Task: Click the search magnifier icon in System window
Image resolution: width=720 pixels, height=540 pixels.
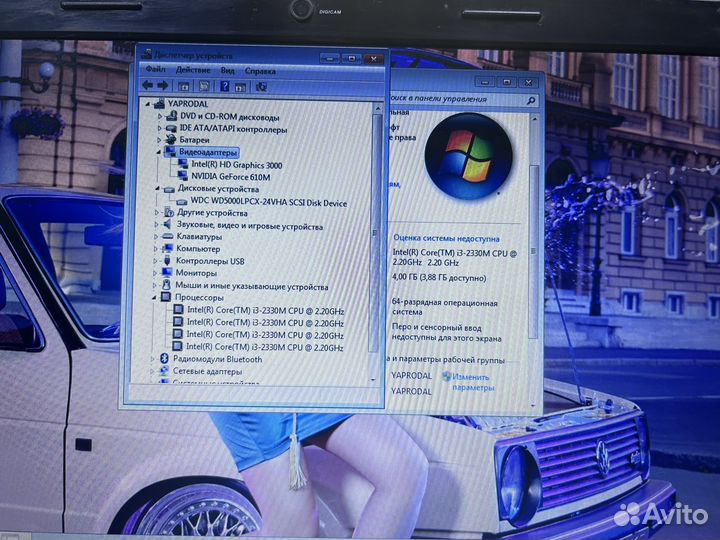Action: pyautogui.click(x=531, y=100)
